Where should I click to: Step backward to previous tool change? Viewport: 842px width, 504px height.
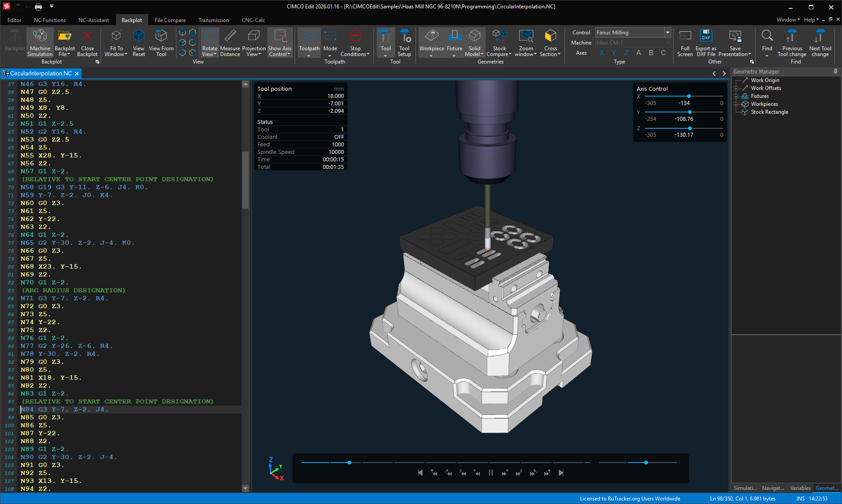point(434,473)
